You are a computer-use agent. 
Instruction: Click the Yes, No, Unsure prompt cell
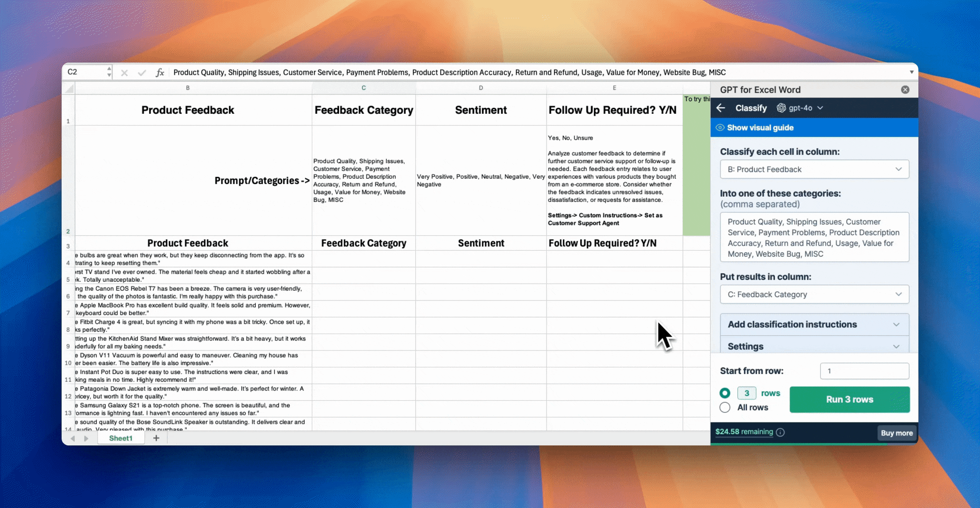pyautogui.click(x=614, y=181)
